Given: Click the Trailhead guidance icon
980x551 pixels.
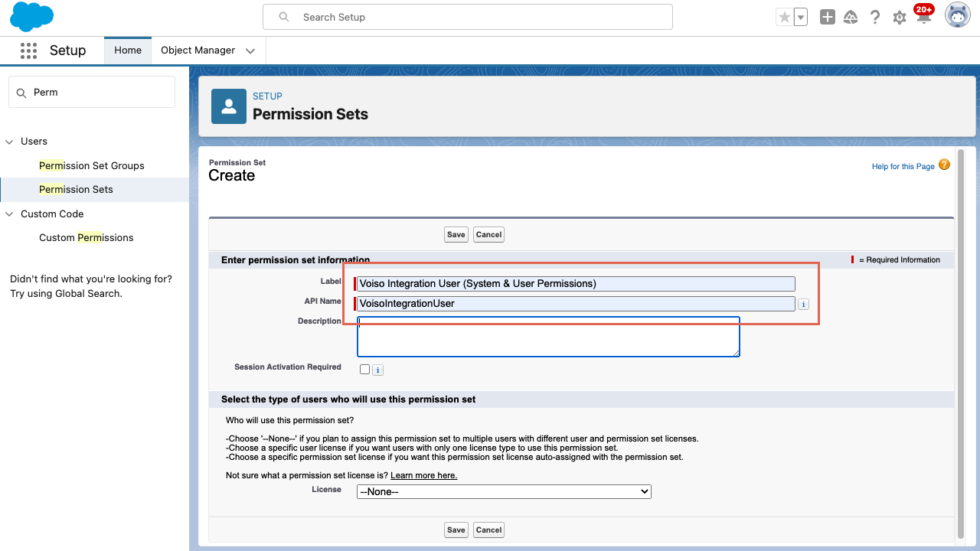Looking at the screenshot, I should tap(851, 17).
